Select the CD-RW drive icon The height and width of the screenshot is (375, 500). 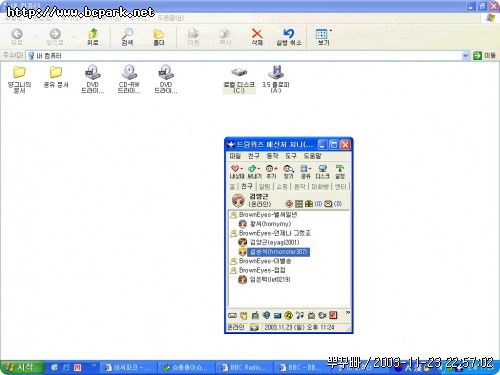(129, 79)
